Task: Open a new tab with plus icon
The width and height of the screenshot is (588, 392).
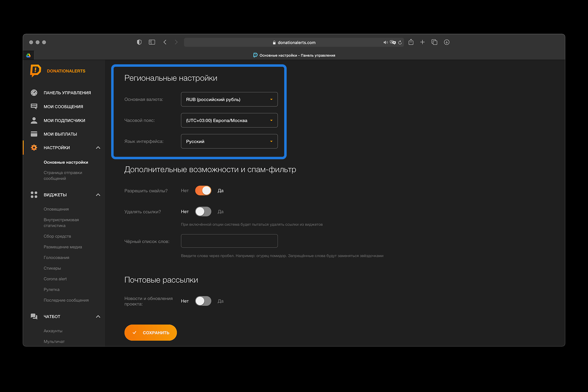Action: (x=422, y=42)
